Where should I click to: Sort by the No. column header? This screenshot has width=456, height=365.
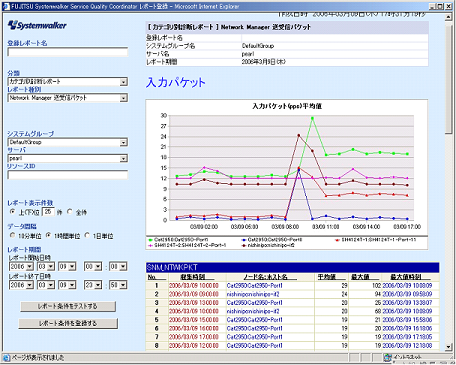point(152,277)
